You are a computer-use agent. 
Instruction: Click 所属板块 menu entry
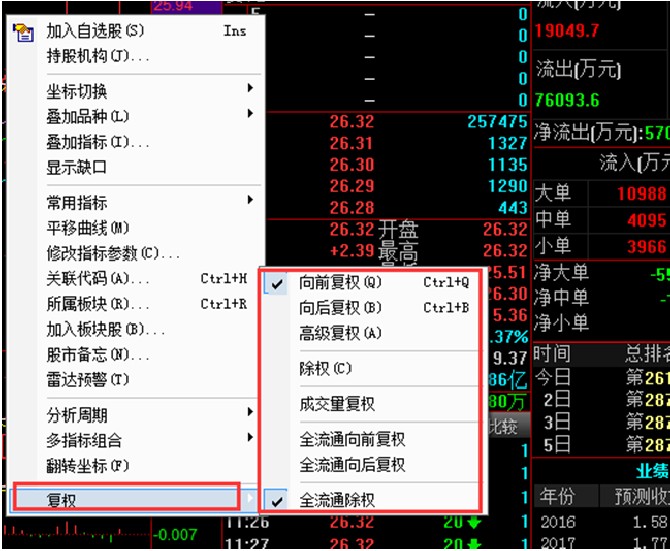point(97,304)
